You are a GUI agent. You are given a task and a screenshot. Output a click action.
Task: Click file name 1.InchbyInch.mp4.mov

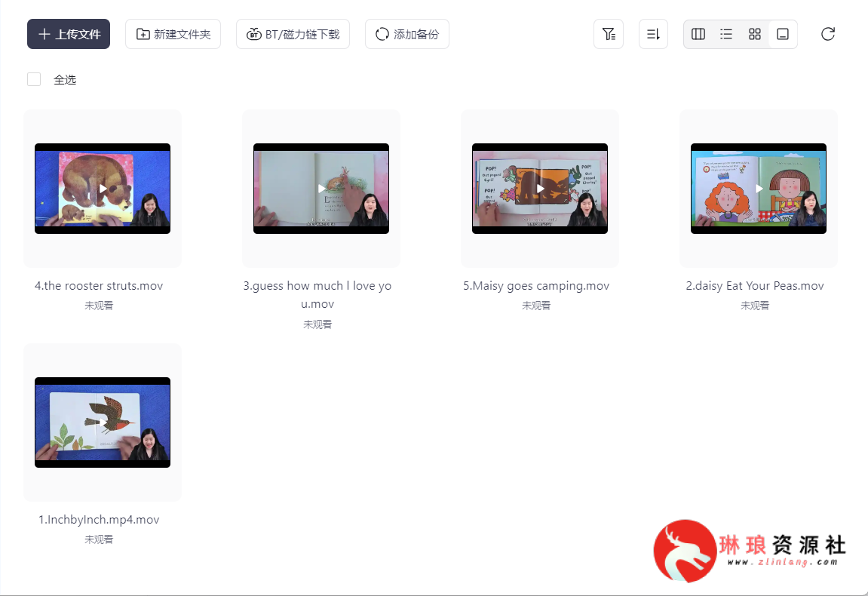pyautogui.click(x=99, y=520)
